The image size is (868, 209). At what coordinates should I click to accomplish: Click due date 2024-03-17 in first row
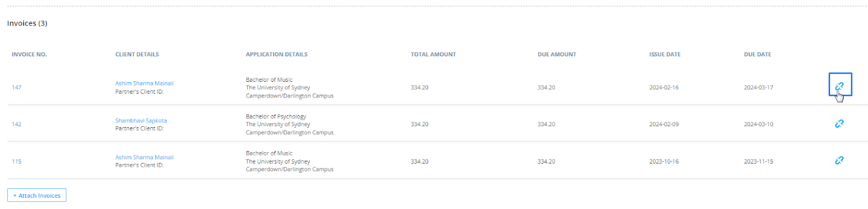[x=758, y=87]
